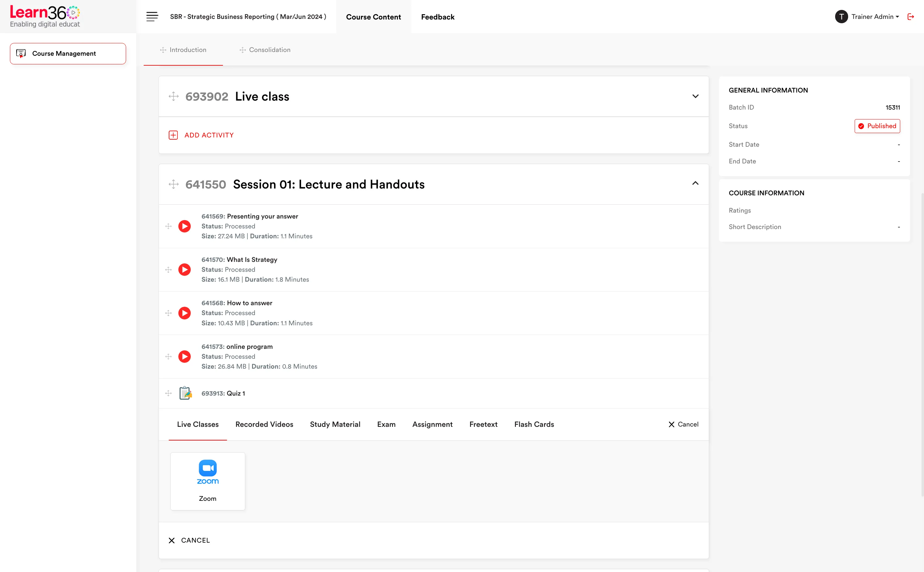Click Session 01: Lecture and Handouts title
Screen dimensions: 924x572
click(x=329, y=184)
